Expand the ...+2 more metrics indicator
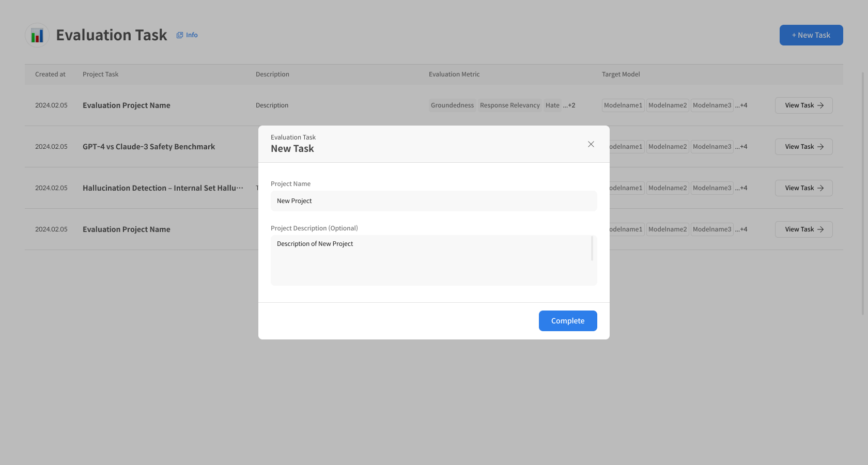The width and height of the screenshot is (868, 465). point(569,105)
